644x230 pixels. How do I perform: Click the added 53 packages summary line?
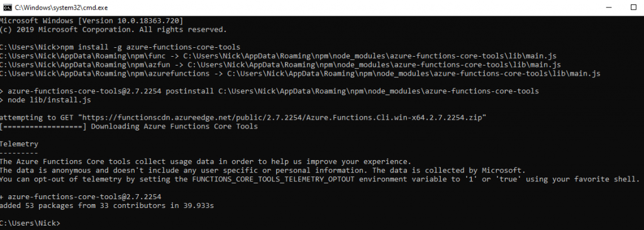click(107, 205)
